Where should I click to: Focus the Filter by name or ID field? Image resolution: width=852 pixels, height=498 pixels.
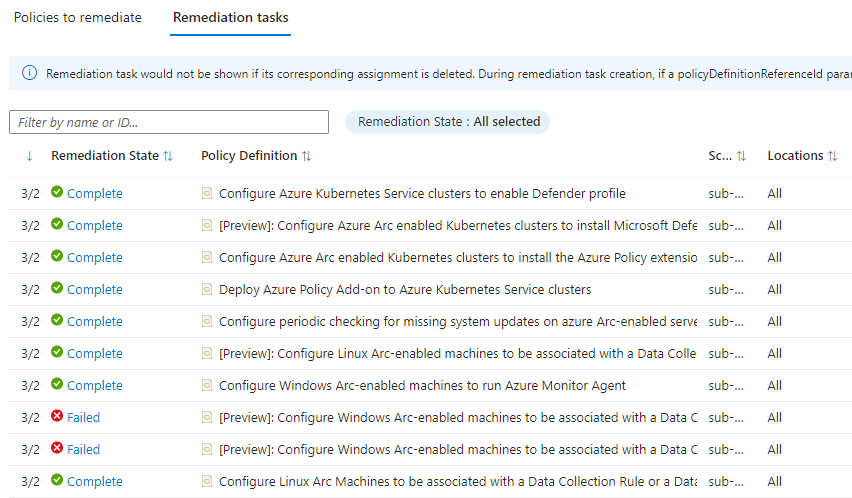point(169,122)
